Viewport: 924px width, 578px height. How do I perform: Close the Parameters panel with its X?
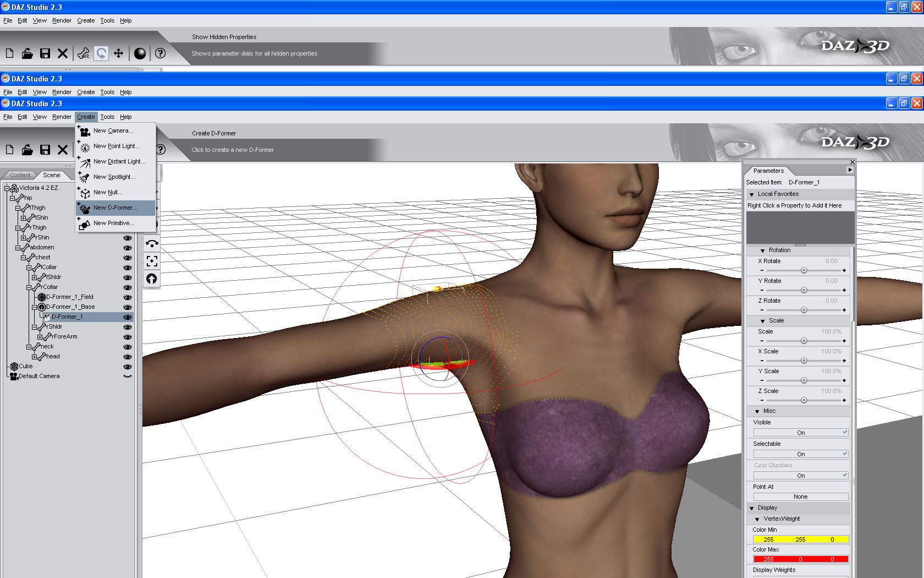click(x=853, y=162)
